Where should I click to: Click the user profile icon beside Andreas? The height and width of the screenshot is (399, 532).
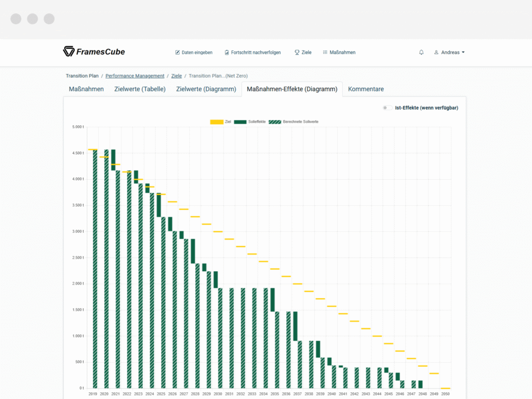pos(436,52)
